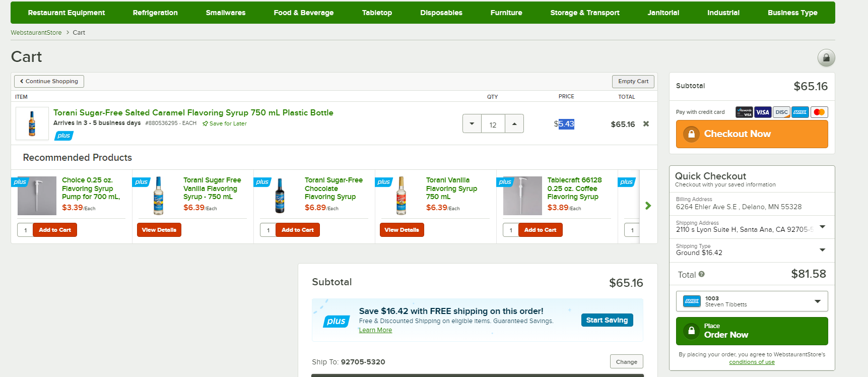Click the Total help question mark icon
868x377 pixels.
click(x=702, y=274)
